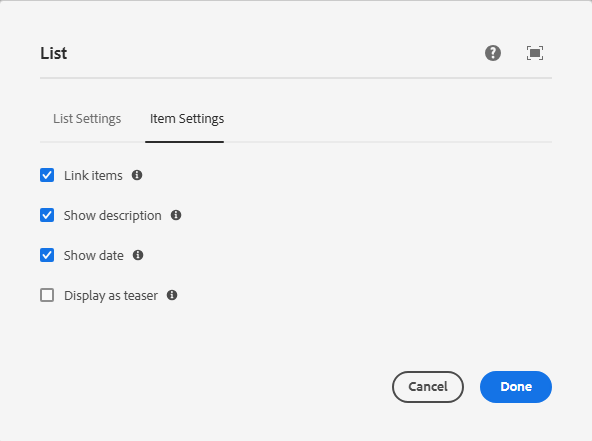Click the info icon beside Display as teaser
The width and height of the screenshot is (592, 441).
coord(172,295)
